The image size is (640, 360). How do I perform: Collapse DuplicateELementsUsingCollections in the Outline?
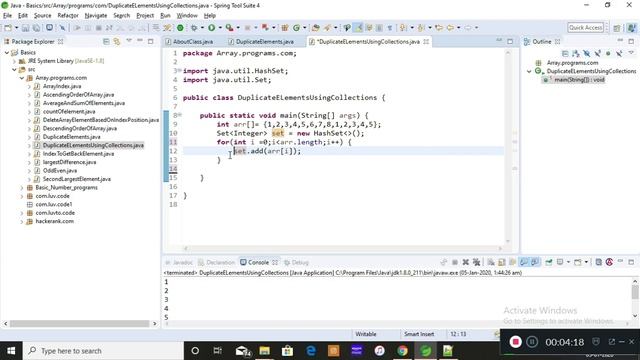tap(529, 71)
